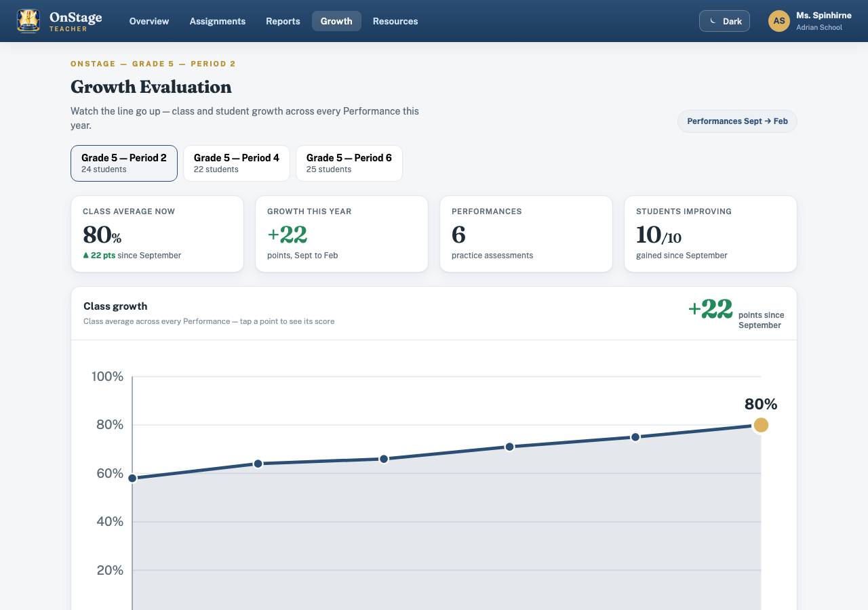The image size is (868, 610).
Task: Switch to the Reports tab
Action: [x=283, y=21]
